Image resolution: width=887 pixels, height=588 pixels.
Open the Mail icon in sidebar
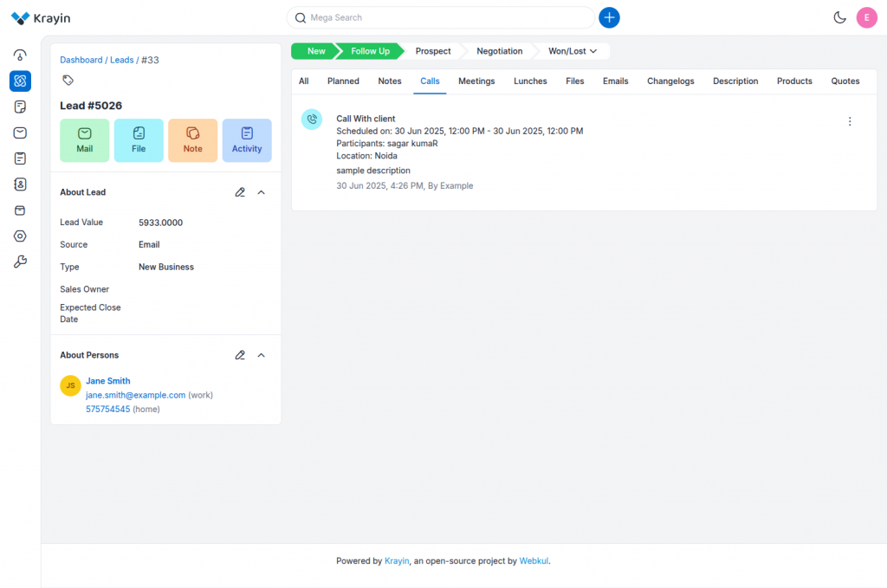pos(20,132)
